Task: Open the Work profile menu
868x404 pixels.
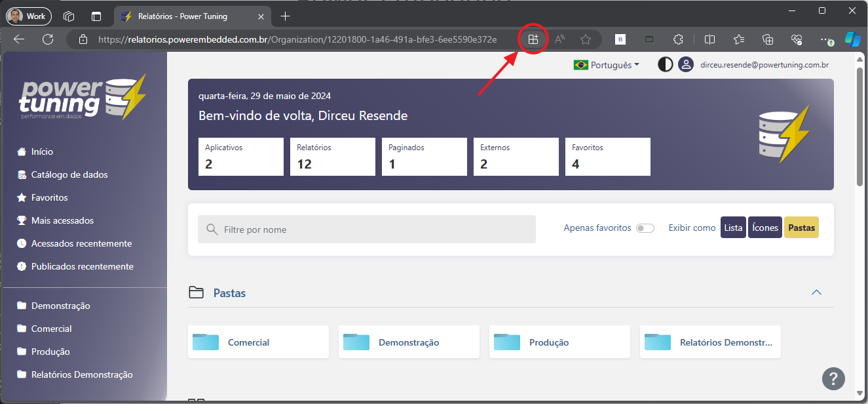Action: point(29,16)
